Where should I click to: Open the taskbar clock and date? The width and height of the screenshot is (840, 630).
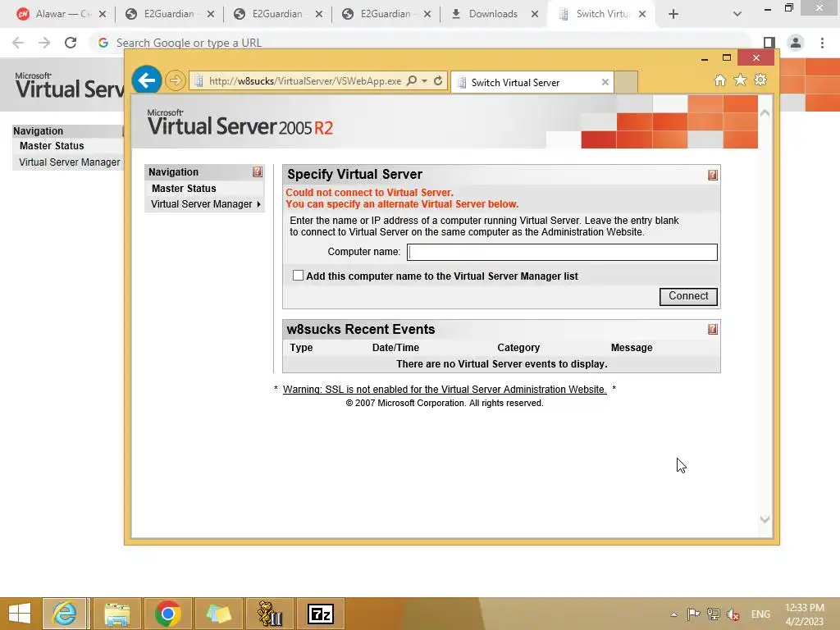click(805, 614)
